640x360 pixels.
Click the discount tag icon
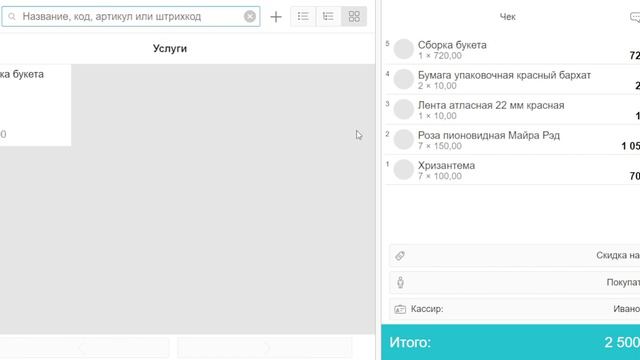[400, 256]
